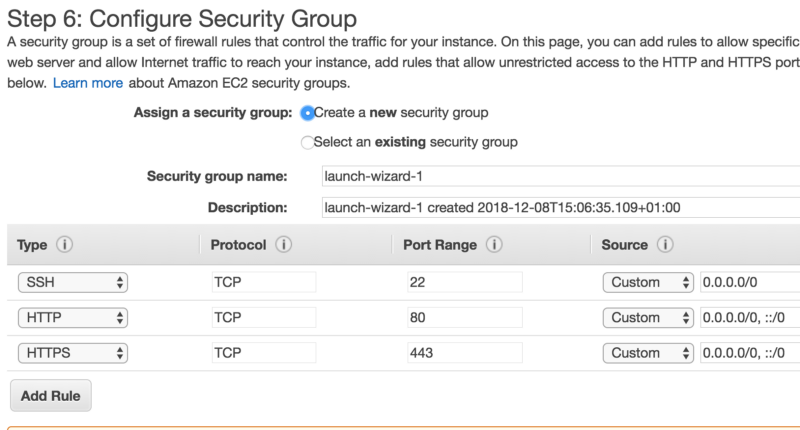The width and height of the screenshot is (800, 430).
Task: Open the HTTPS rule type dropdown
Action: [73, 353]
